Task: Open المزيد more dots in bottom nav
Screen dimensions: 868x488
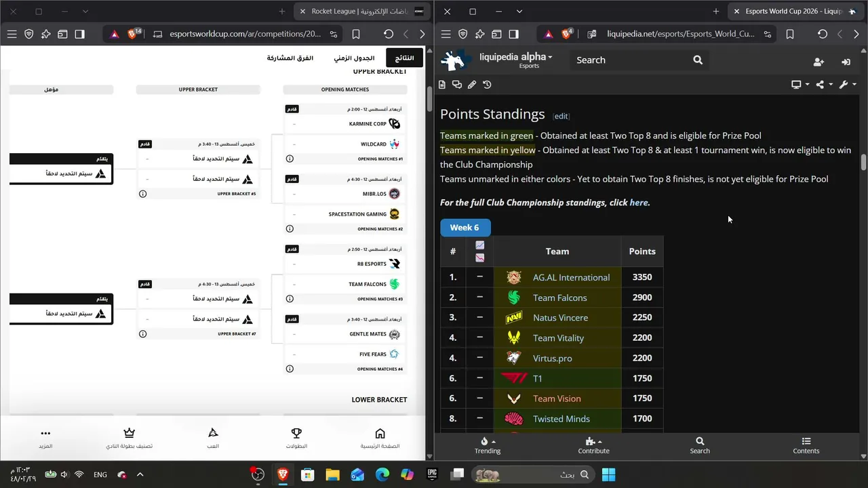Action: 45,438
